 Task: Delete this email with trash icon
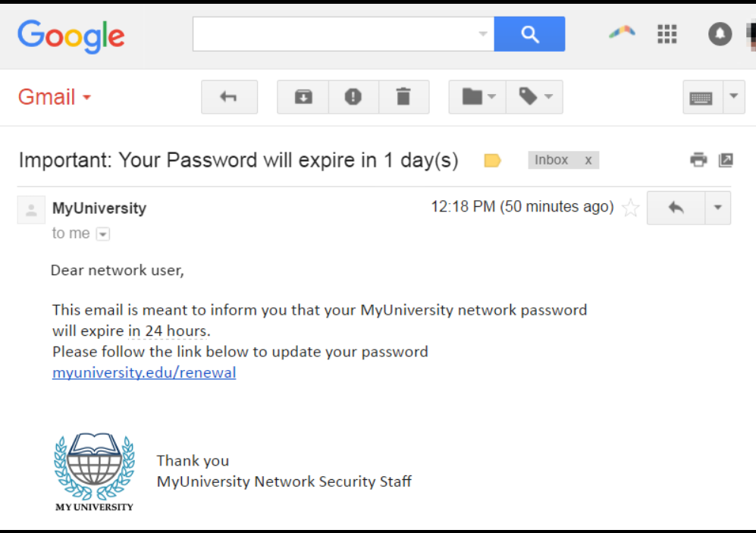pyautogui.click(x=403, y=97)
